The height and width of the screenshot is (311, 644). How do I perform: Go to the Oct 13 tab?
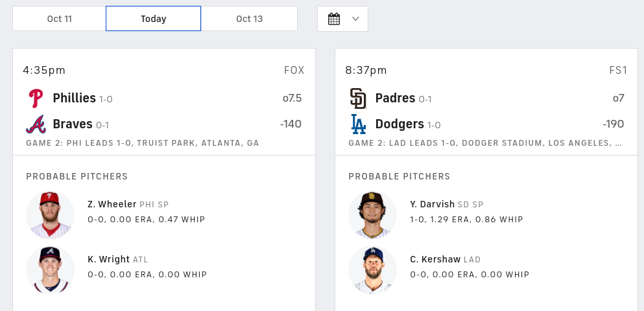[x=249, y=19]
